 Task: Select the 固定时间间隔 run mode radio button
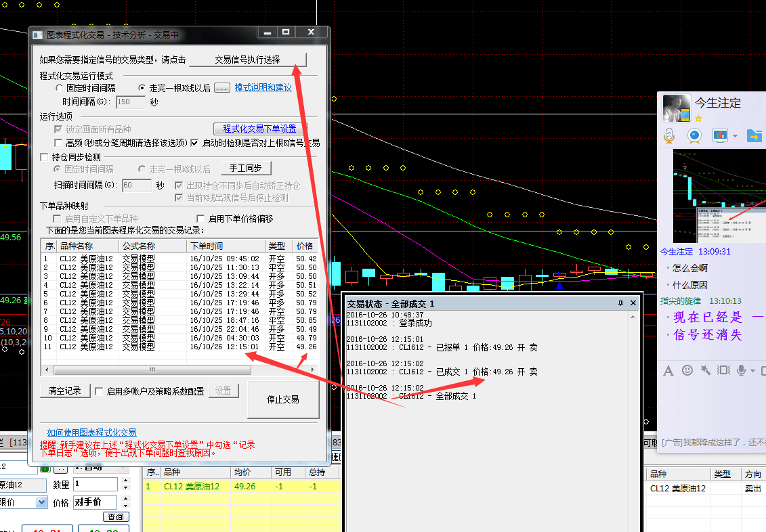tap(59, 88)
